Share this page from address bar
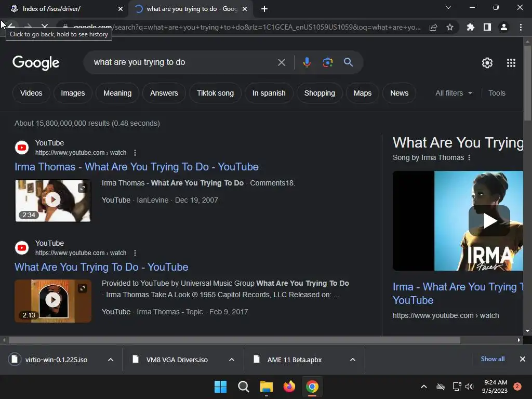 [433, 27]
